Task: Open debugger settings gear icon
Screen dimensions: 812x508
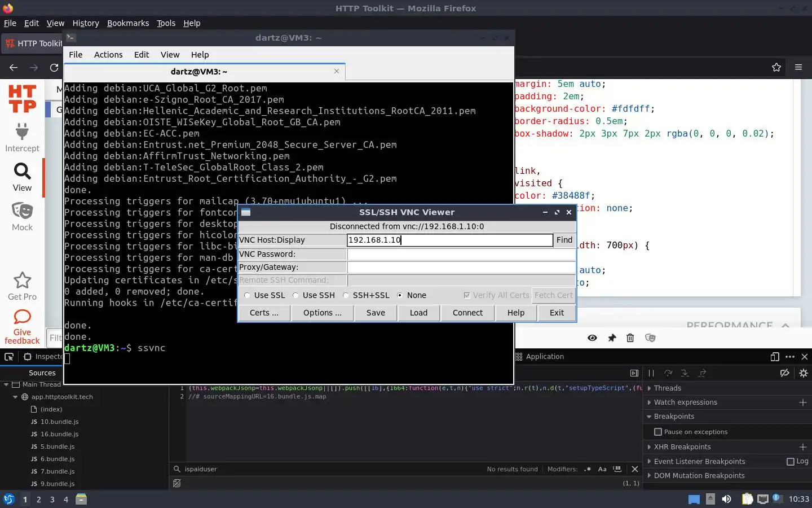Action: [x=804, y=373]
